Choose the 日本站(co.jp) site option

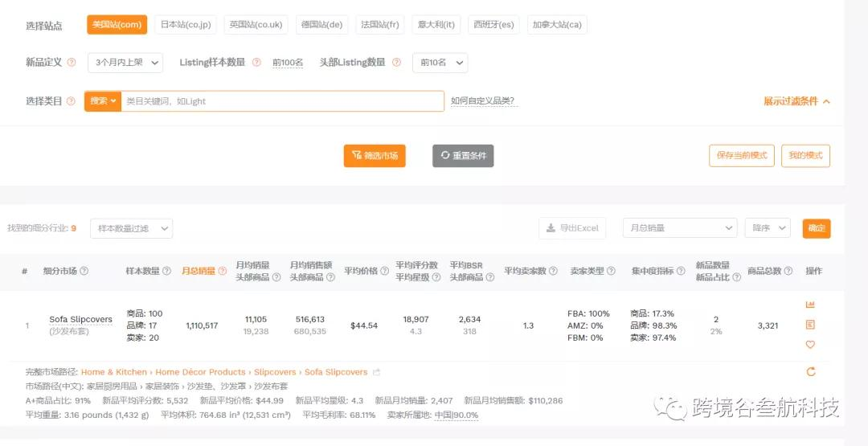tap(186, 25)
